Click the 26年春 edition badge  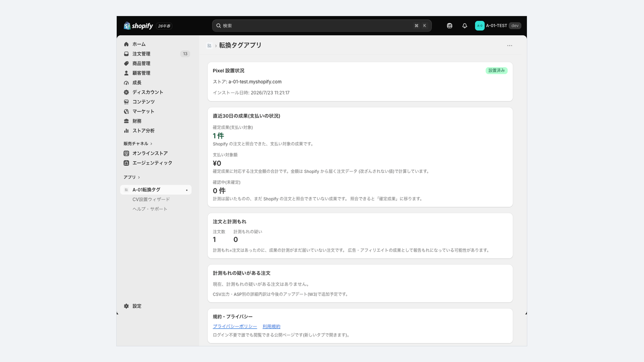coord(164,26)
